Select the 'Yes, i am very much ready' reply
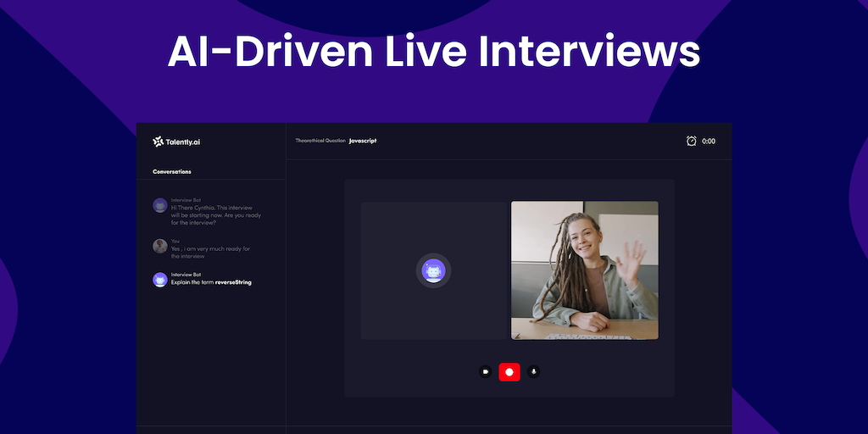 (211, 253)
